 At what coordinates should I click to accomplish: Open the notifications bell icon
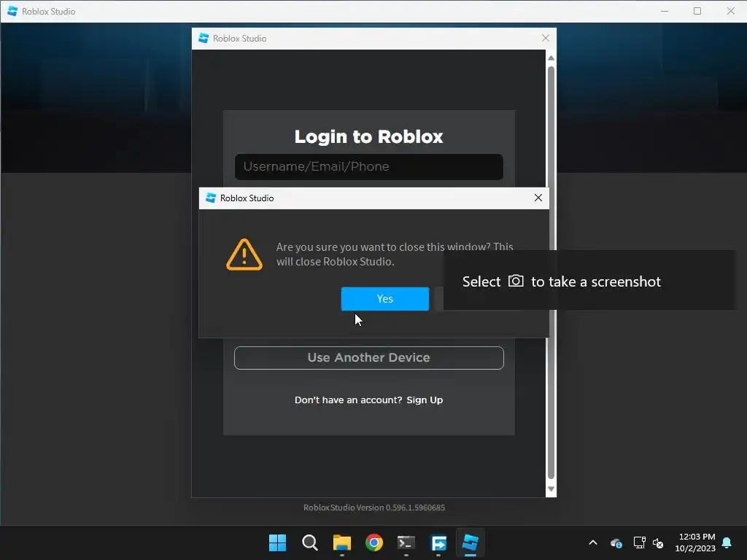[727, 542]
